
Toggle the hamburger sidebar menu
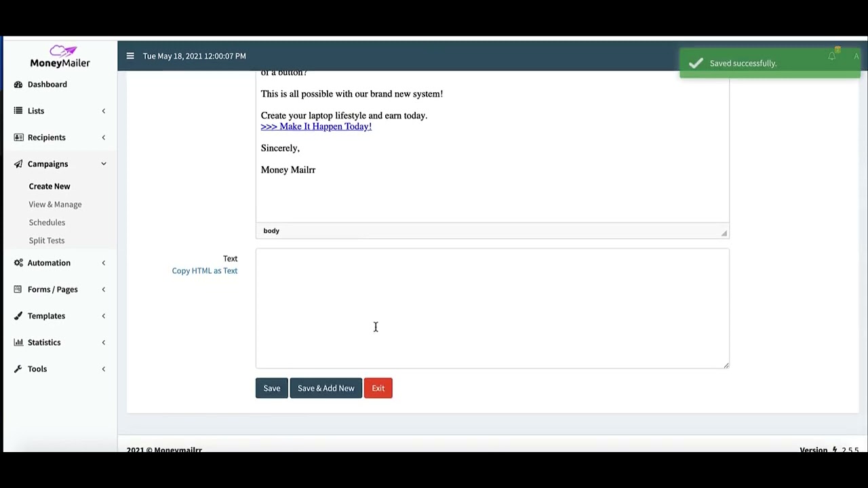pyautogui.click(x=130, y=56)
